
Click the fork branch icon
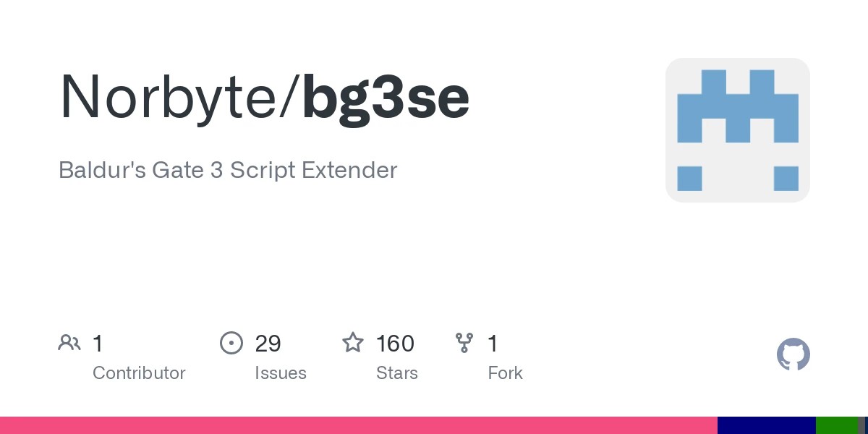(x=464, y=343)
